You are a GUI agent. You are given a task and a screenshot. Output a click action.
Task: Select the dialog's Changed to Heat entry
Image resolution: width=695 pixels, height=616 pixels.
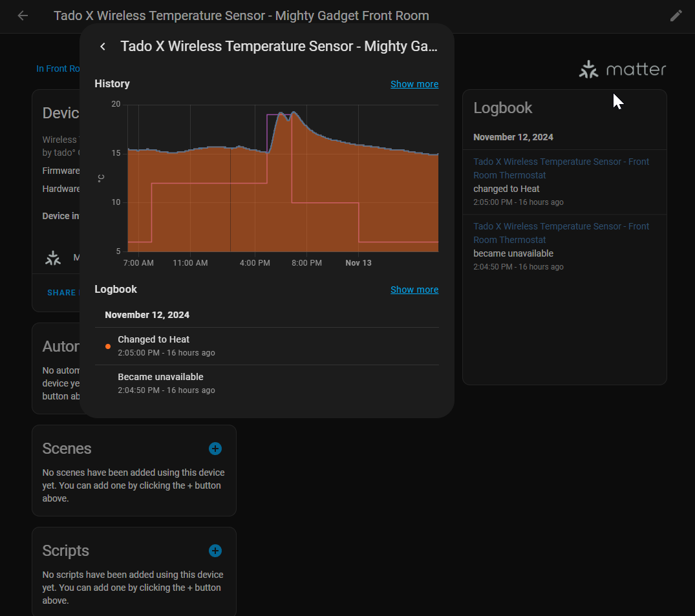(153, 339)
